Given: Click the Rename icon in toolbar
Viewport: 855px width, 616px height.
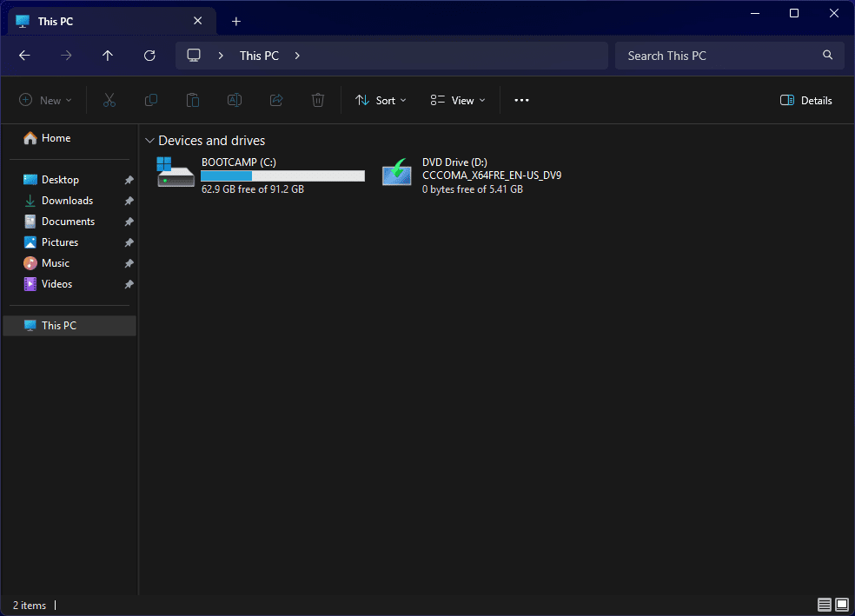Looking at the screenshot, I should click(235, 101).
